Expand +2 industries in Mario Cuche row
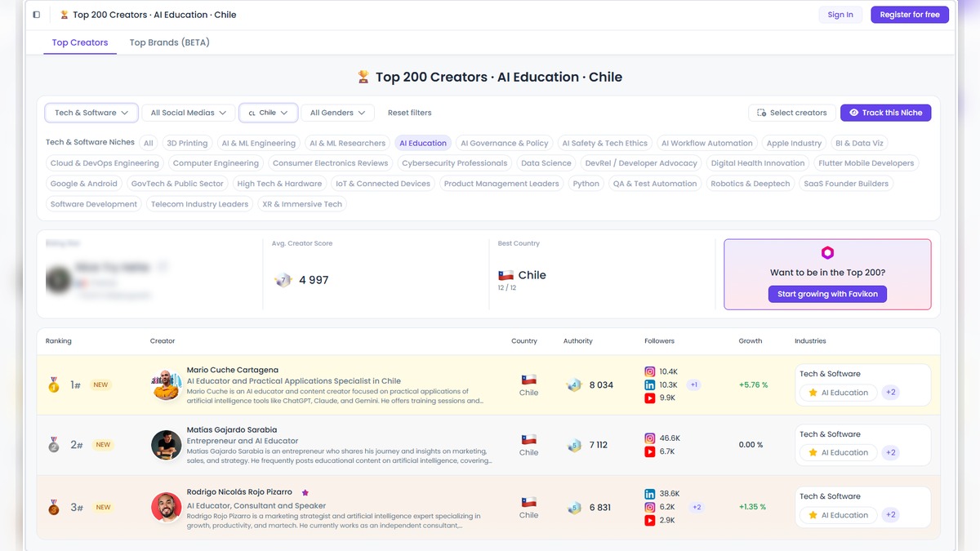This screenshot has height=551, width=980. coord(891,393)
